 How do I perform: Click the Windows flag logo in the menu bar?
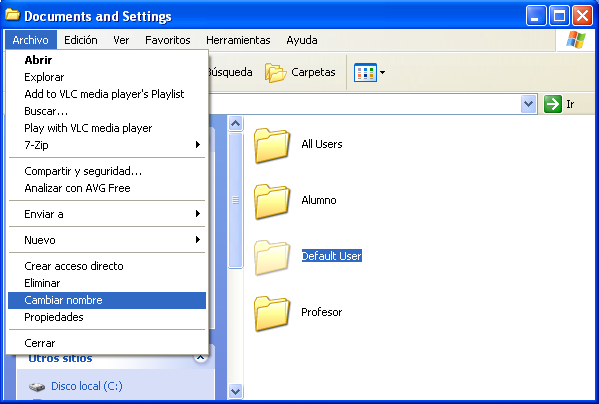(x=576, y=40)
